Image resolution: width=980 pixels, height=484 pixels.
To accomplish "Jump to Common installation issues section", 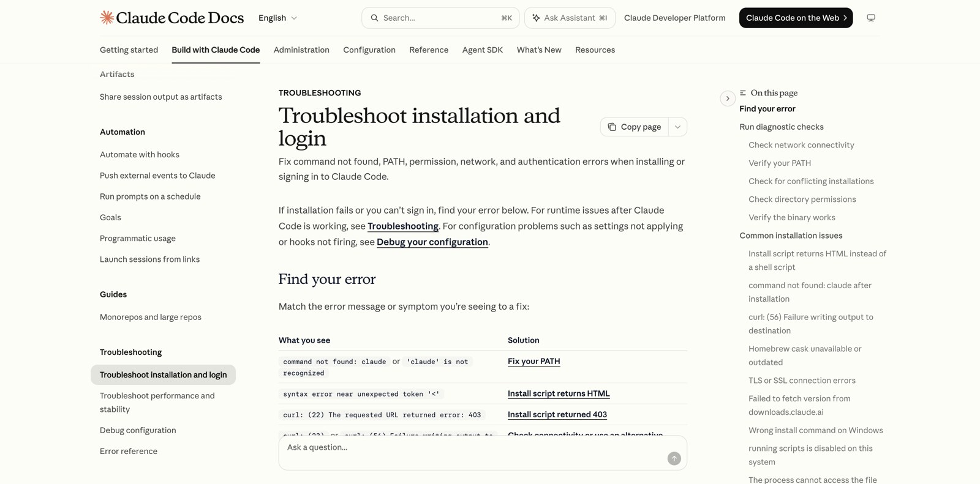I will coord(791,235).
